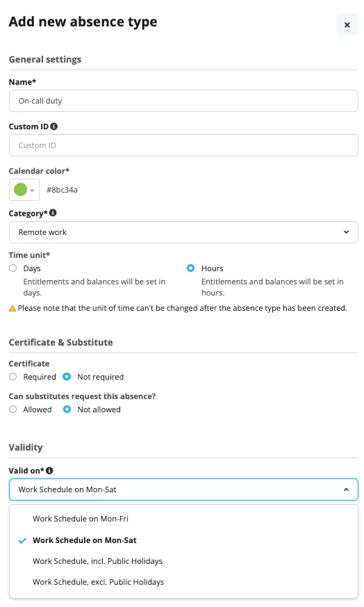Choose Work Schedule on Mon-Fri option
364x607 pixels.
point(183,519)
